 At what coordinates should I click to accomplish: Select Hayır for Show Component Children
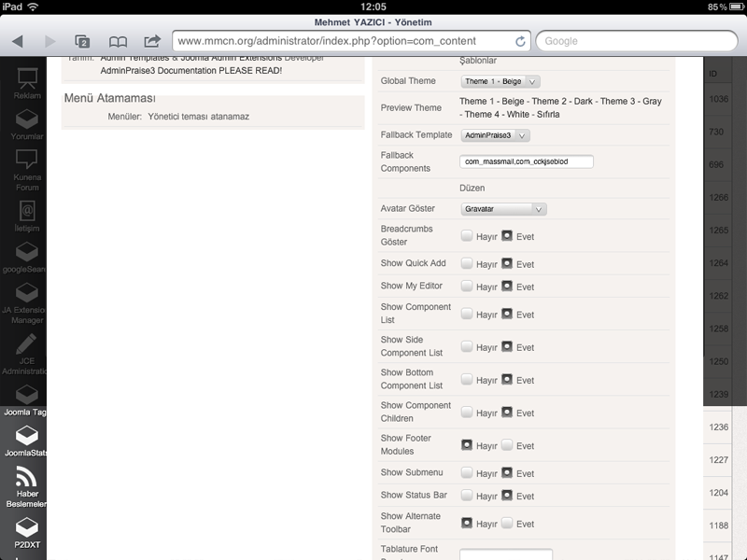(466, 413)
